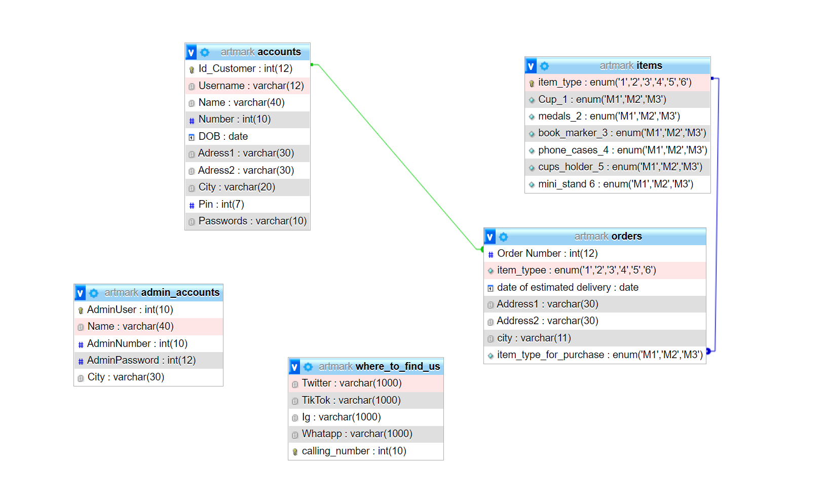Select the key icon beside Id_Customer

192,69
